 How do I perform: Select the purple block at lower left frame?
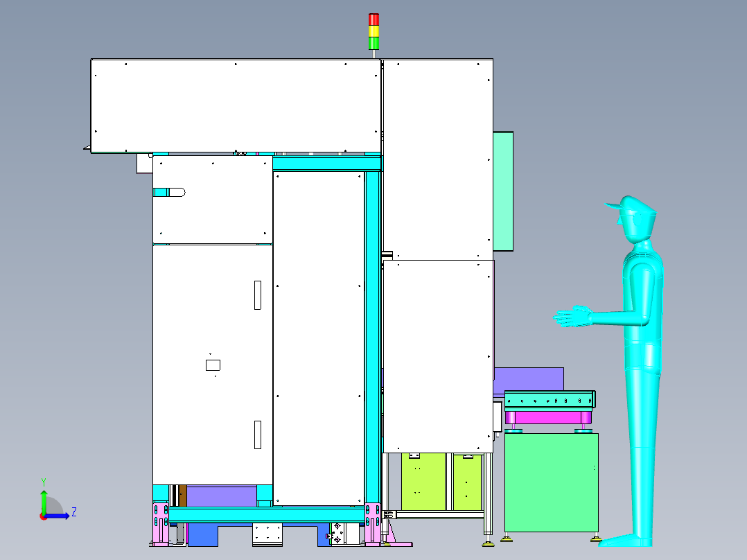click(222, 496)
